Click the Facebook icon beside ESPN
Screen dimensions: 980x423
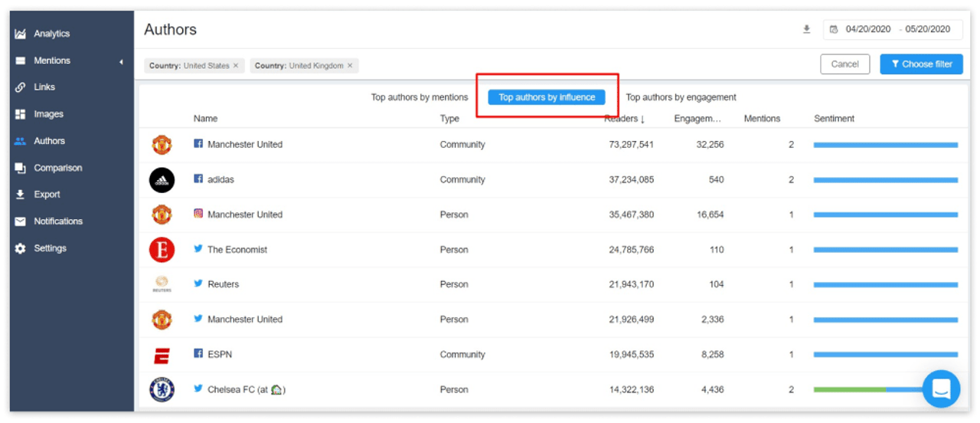click(x=198, y=354)
